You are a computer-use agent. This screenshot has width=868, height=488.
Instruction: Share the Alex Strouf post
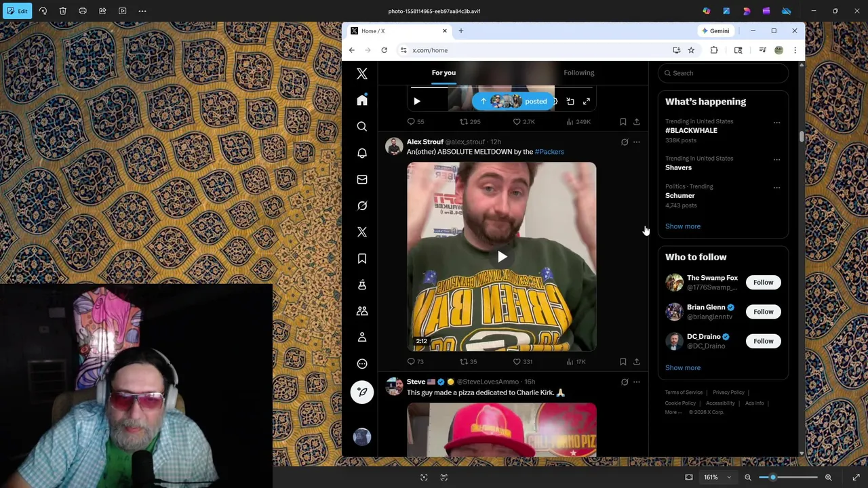[x=637, y=362]
